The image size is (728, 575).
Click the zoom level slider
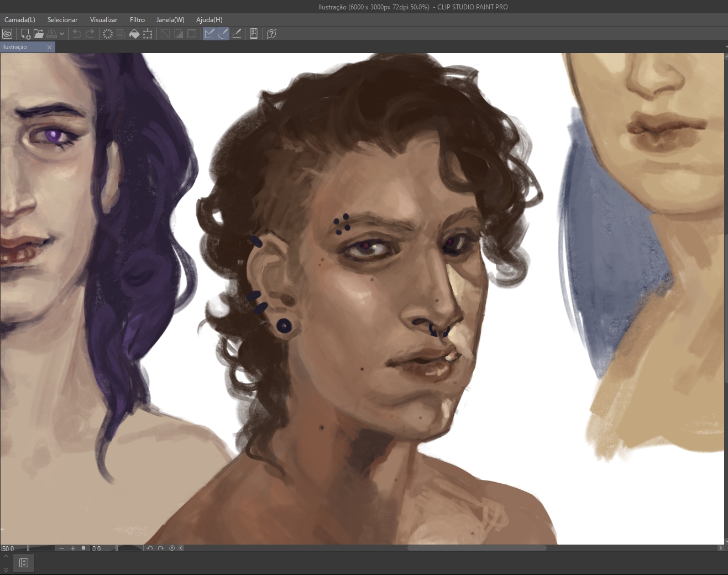pyautogui.click(x=41, y=548)
